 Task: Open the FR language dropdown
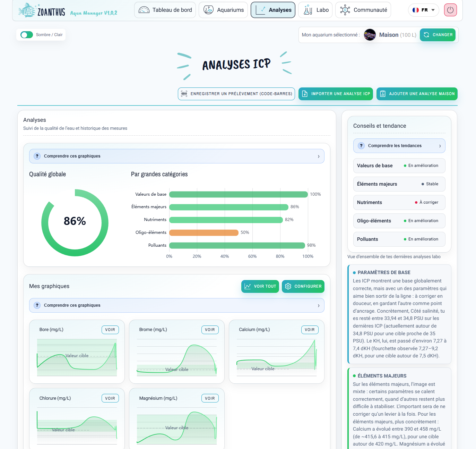424,10
